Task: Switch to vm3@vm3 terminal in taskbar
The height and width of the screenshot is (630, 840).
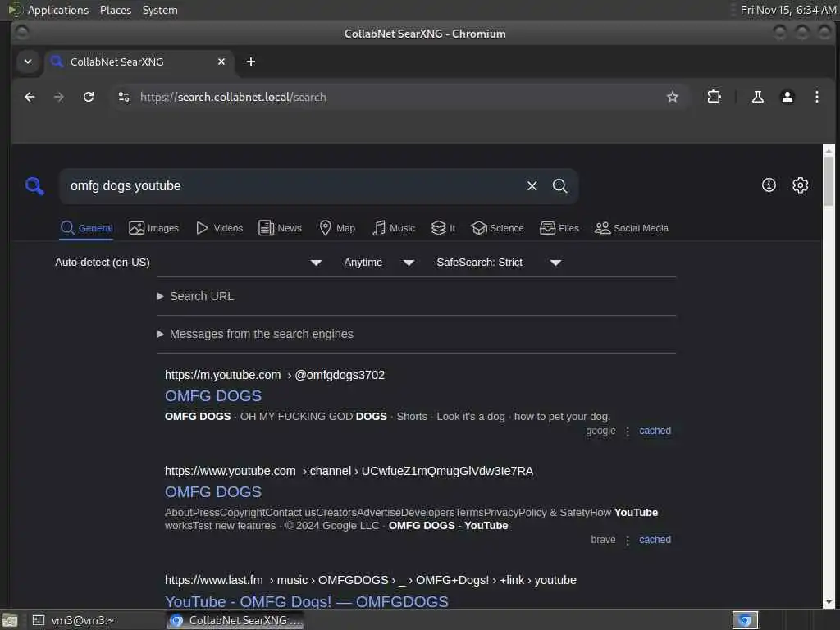Action: 95,620
